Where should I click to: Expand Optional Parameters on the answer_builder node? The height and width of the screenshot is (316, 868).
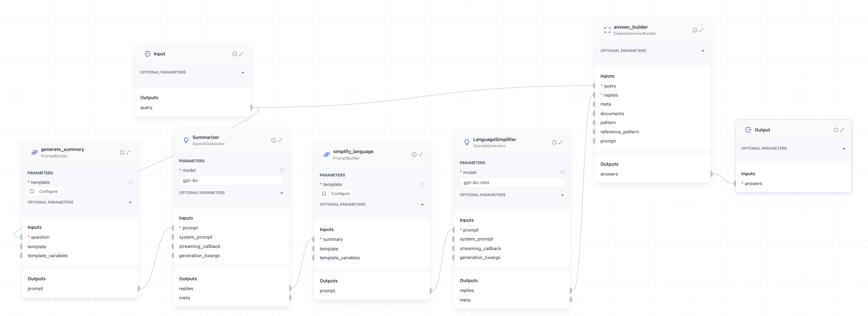pos(702,51)
